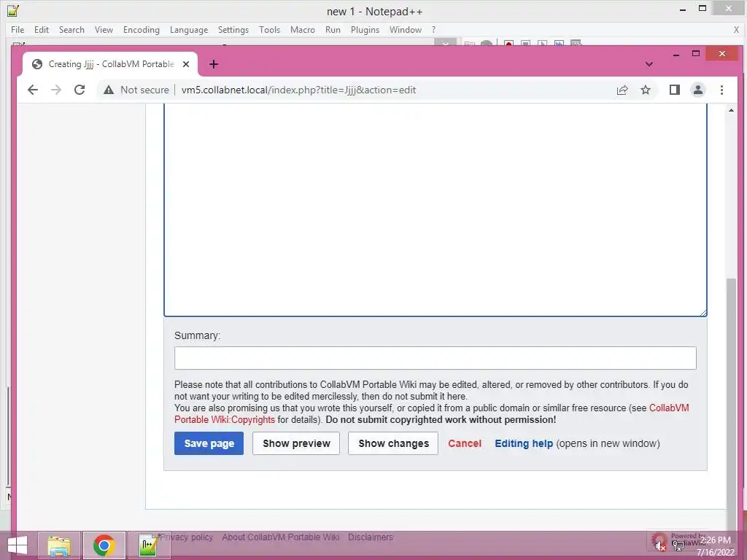Screen dimensions: 747x560
Task: Click the Show changes button
Action: point(393,443)
